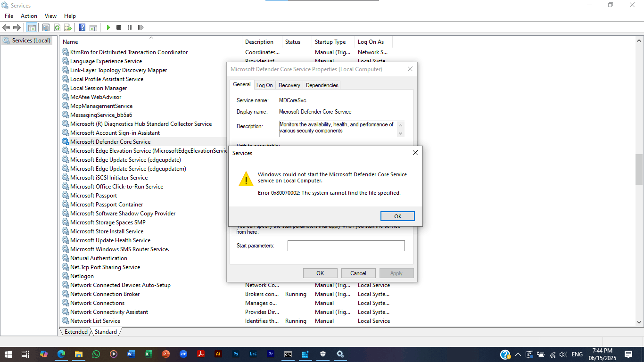
Task: Close the Services error dialog with X
Action: [415, 153]
